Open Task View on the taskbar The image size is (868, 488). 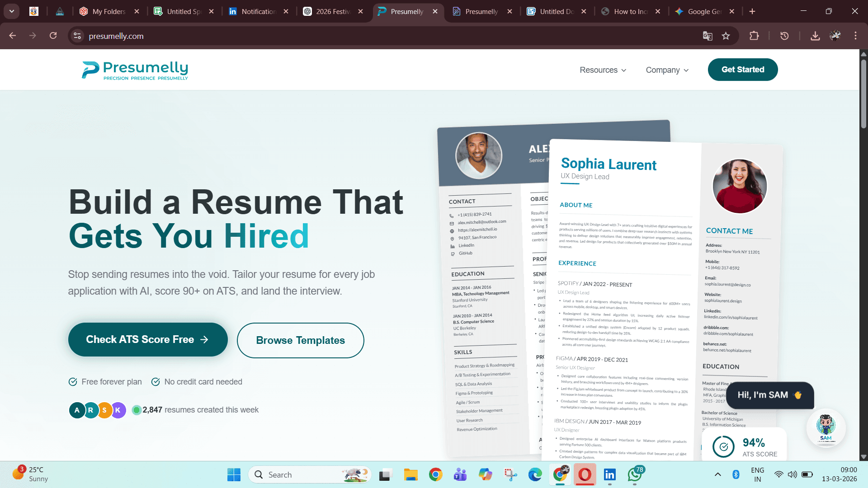(x=385, y=474)
